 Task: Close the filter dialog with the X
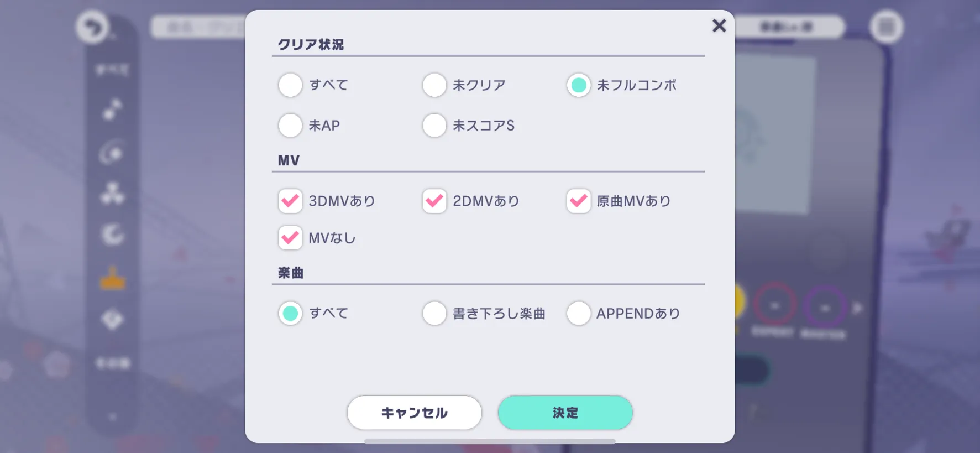click(x=719, y=25)
